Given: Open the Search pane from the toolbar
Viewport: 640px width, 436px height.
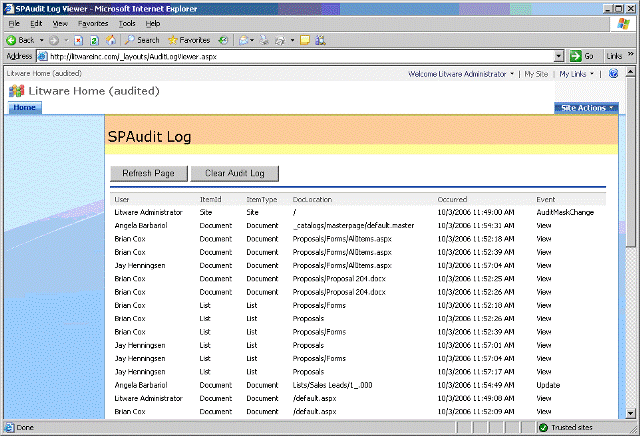Looking at the screenshot, I should (x=142, y=40).
